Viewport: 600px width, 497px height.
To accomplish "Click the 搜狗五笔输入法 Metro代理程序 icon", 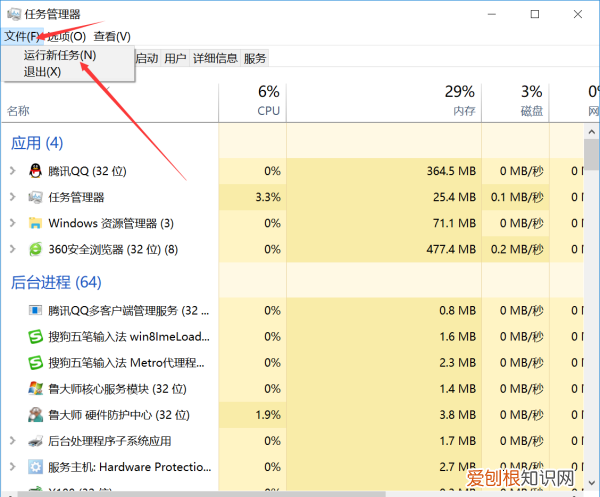I will (36, 363).
